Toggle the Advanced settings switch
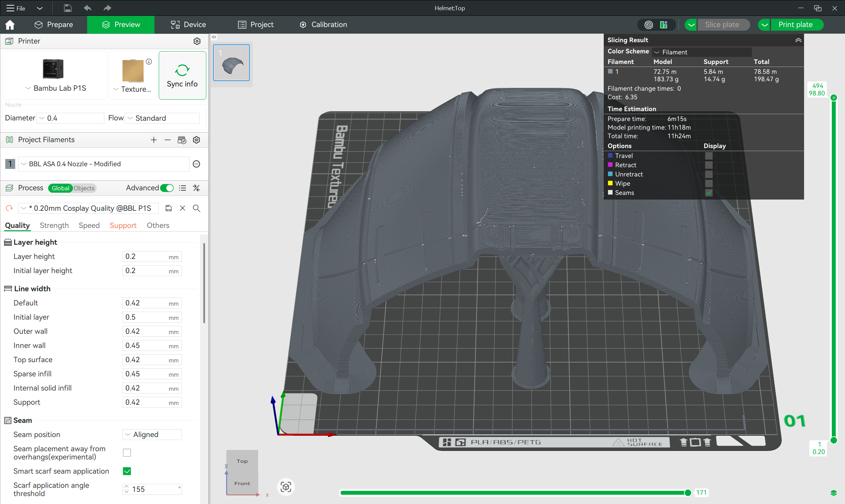This screenshot has height=504, width=845. click(167, 188)
